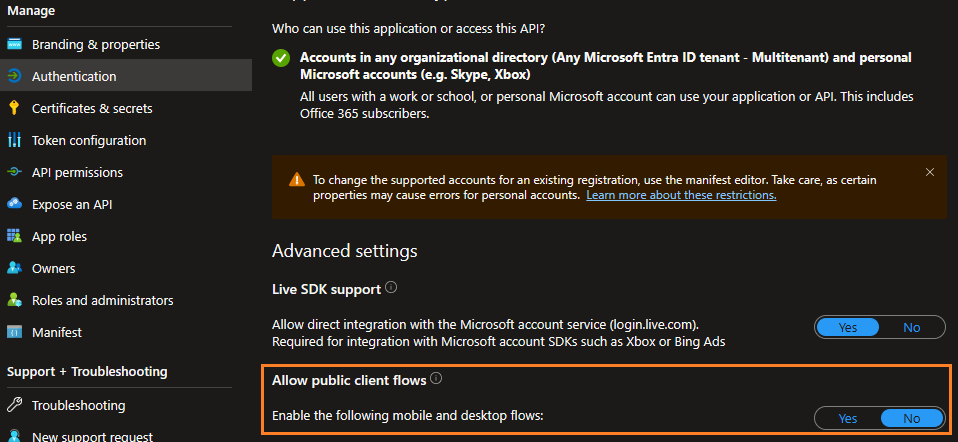Click the Branding & properties icon
This screenshot has height=442, width=958.
point(14,45)
